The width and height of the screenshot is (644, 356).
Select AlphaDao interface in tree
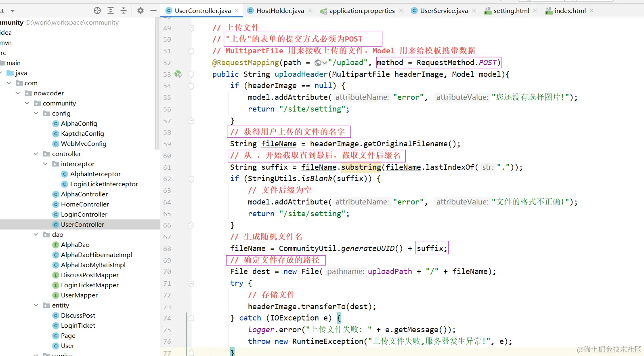tap(75, 244)
